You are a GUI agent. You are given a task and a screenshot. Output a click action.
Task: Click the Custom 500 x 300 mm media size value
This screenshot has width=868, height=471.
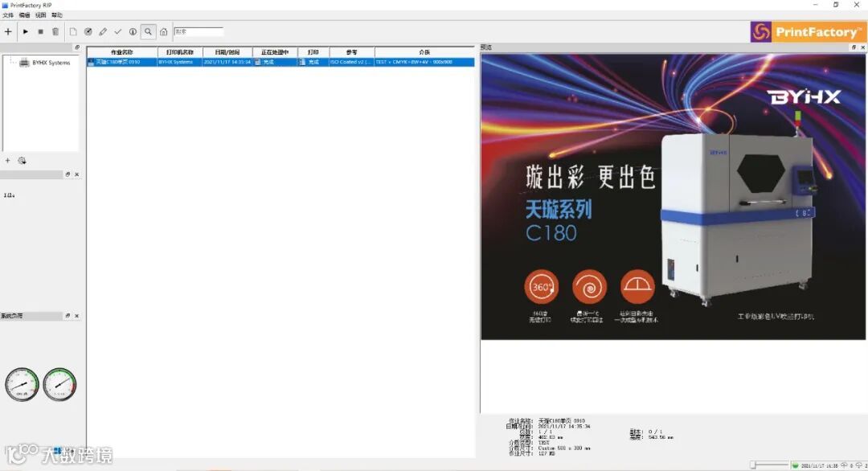[x=564, y=448]
